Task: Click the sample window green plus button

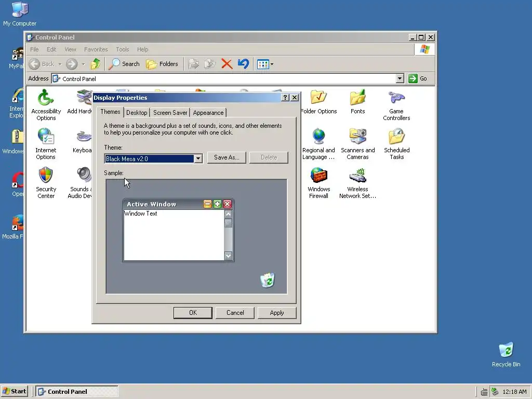Action: [x=217, y=204]
